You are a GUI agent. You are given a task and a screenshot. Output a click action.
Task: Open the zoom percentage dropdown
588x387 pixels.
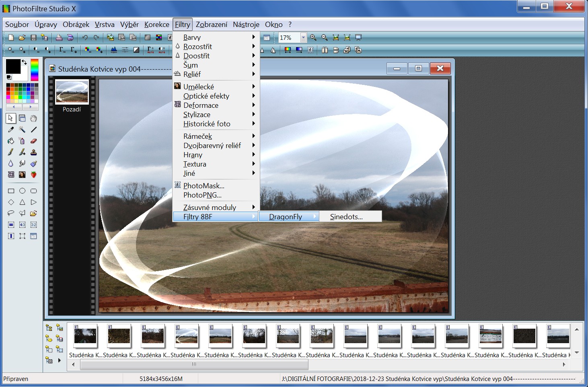coord(303,38)
